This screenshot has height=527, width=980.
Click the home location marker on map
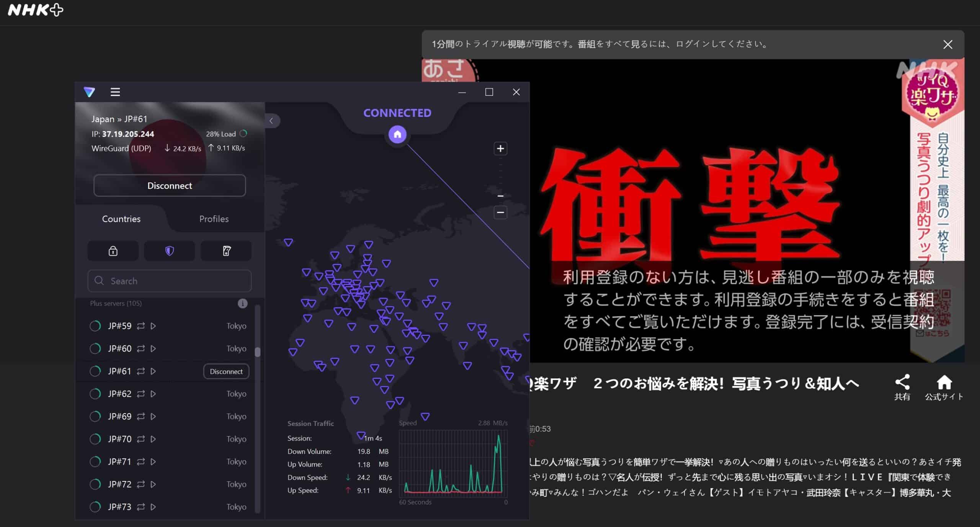click(x=397, y=134)
